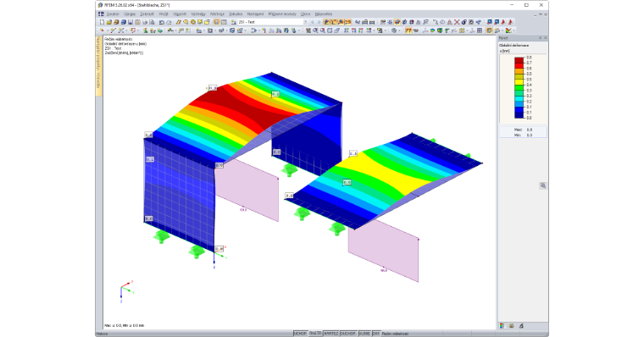Click the dark blue bottom scale swatch
The image size is (644, 337).
click(519, 115)
